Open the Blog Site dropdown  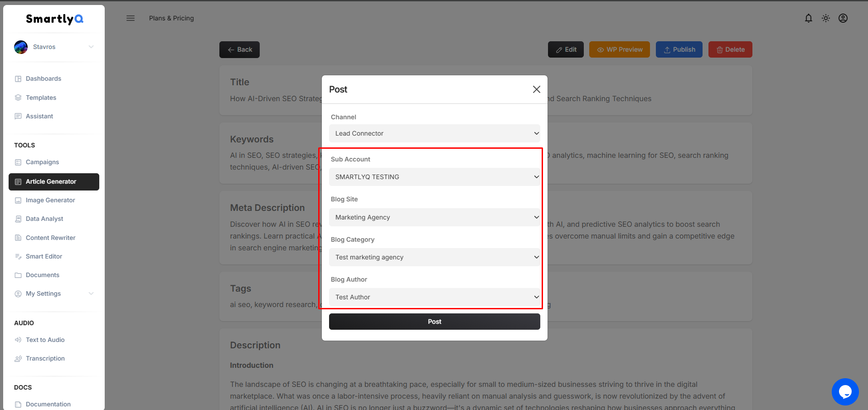click(435, 217)
